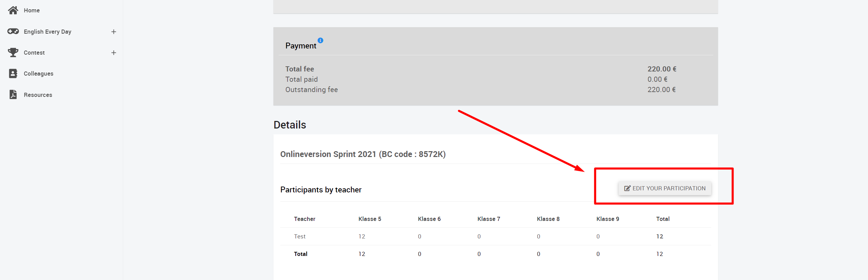Image resolution: width=868 pixels, height=280 pixels.
Task: Click the English Every Day gamepad icon
Action: click(13, 31)
